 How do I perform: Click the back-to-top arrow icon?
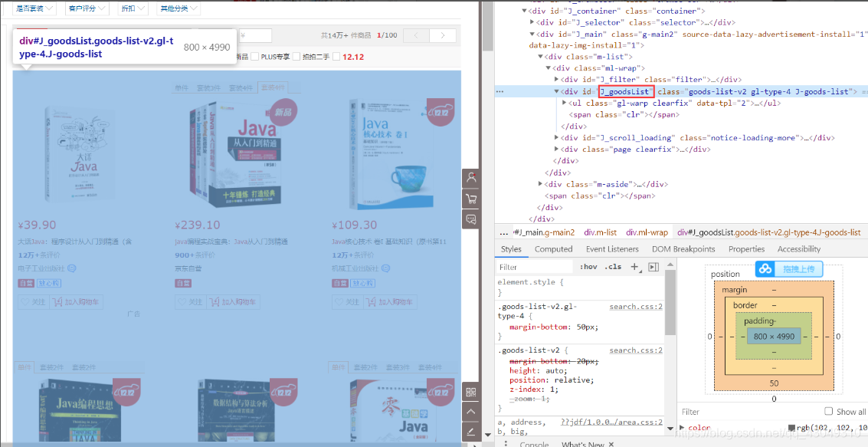click(471, 412)
